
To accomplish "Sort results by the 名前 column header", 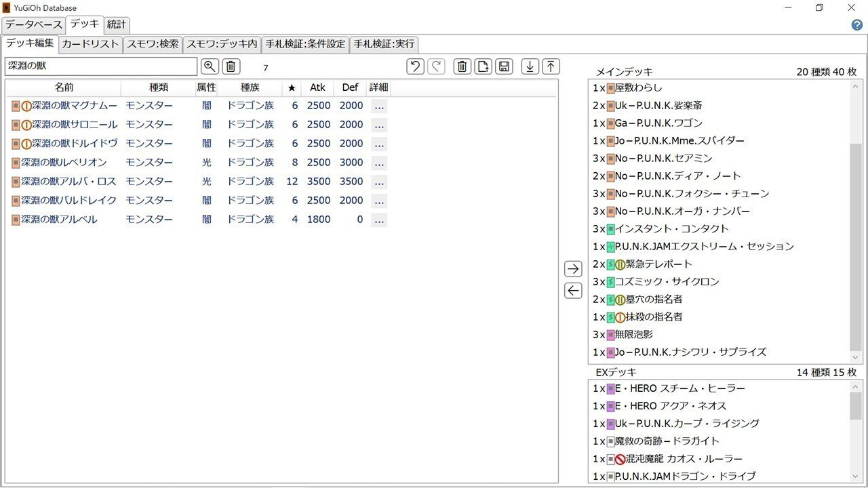I will coord(64,88).
